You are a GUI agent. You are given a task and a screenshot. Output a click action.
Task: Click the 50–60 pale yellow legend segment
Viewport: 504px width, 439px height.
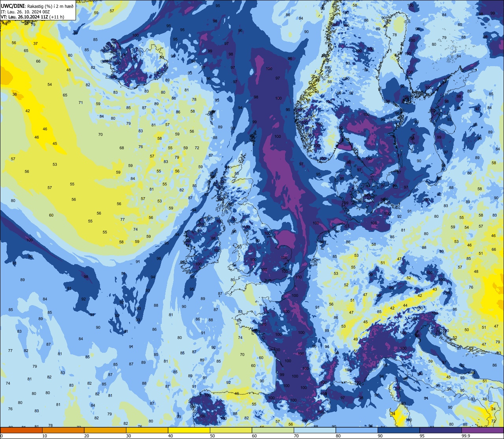click(231, 430)
